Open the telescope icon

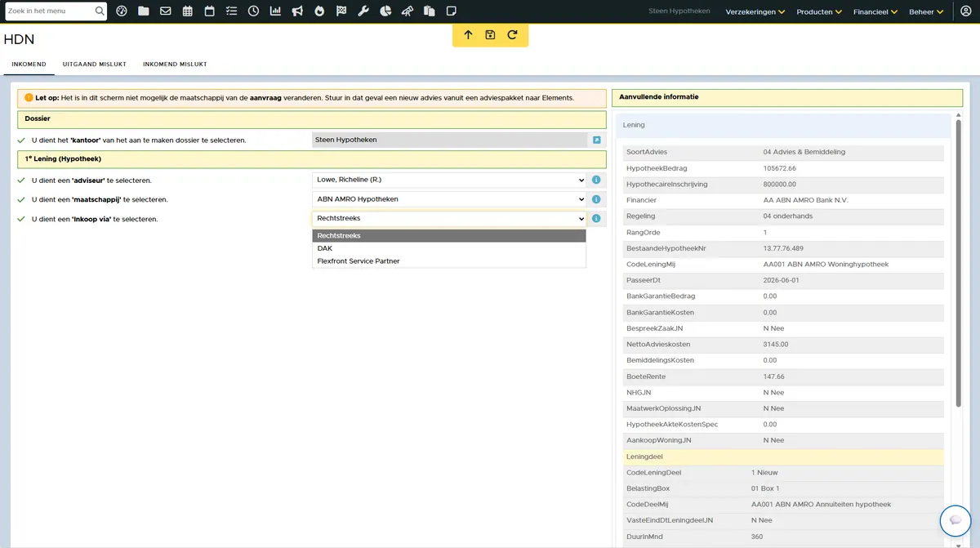pos(408,11)
